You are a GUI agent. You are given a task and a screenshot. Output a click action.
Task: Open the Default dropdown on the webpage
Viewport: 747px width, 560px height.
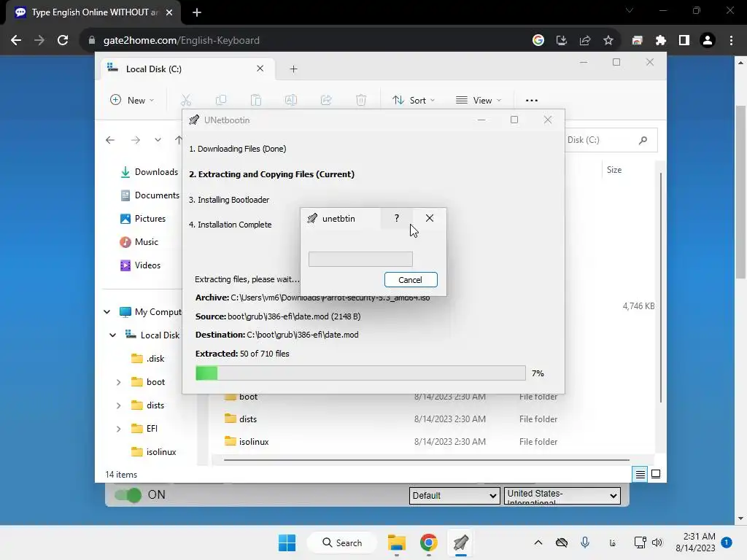pos(454,495)
